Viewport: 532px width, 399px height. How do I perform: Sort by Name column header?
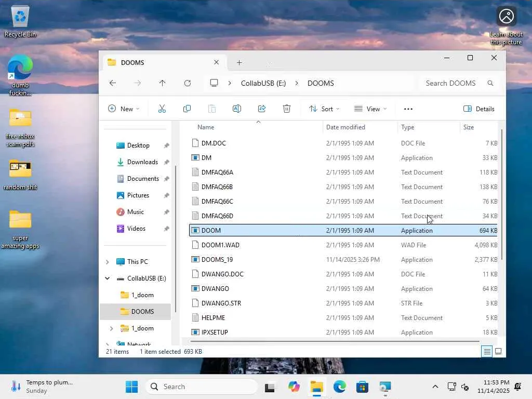tap(206, 127)
